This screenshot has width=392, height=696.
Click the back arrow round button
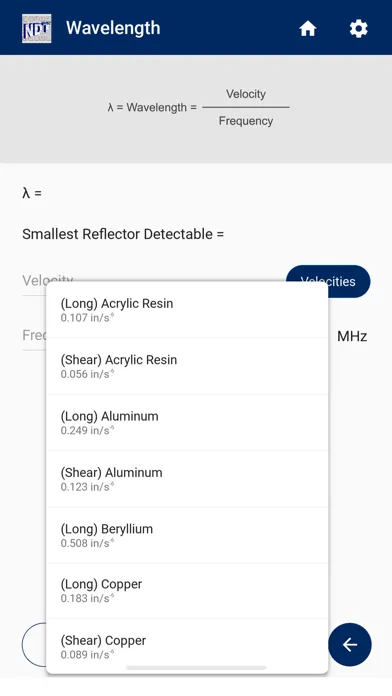coord(350,645)
